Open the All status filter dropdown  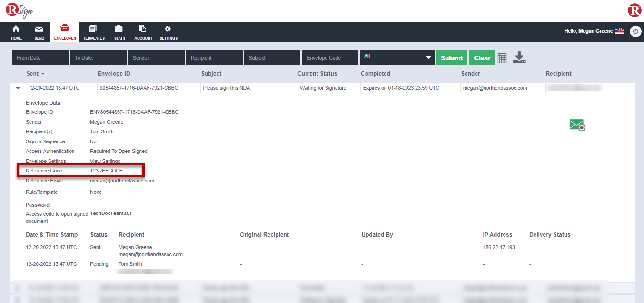pos(397,56)
